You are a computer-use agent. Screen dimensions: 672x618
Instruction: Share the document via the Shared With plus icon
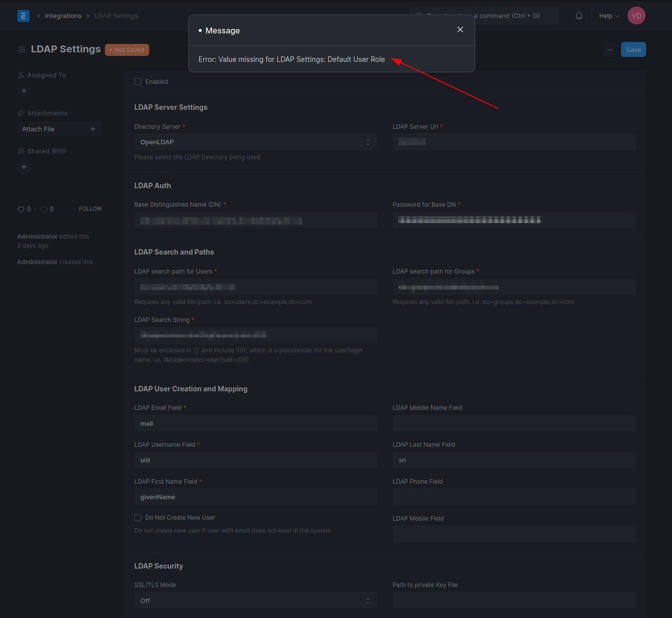[x=23, y=167]
